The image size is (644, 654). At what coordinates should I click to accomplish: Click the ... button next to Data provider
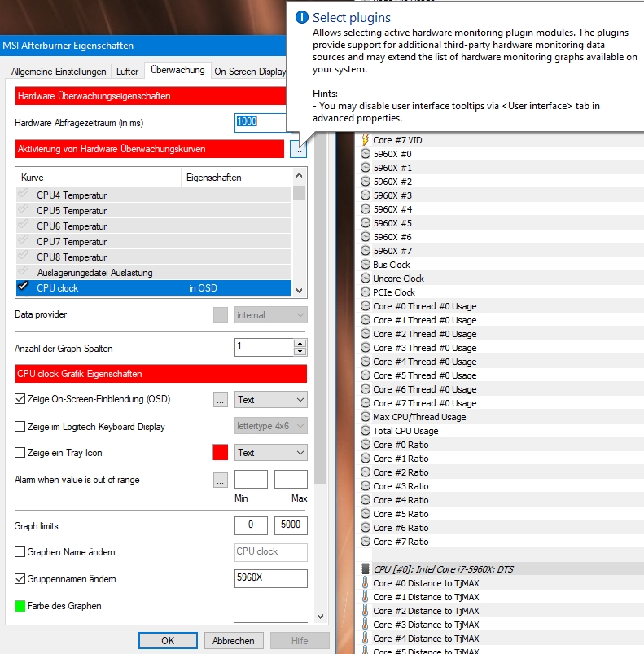[x=221, y=315]
